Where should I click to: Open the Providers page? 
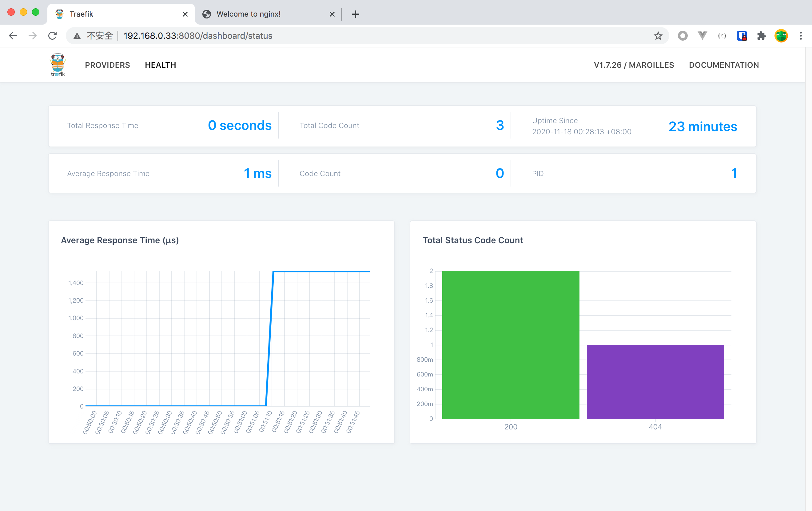107,65
